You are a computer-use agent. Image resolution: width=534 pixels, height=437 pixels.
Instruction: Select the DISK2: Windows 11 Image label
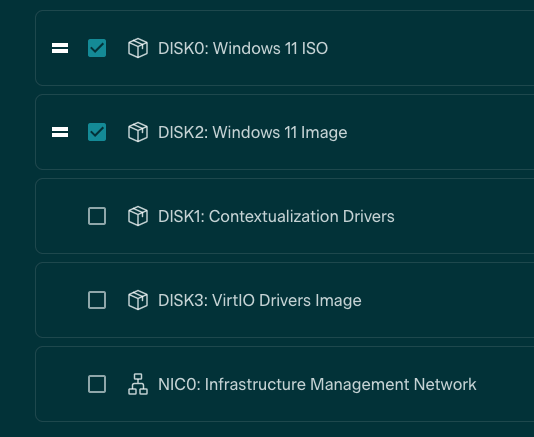point(253,132)
